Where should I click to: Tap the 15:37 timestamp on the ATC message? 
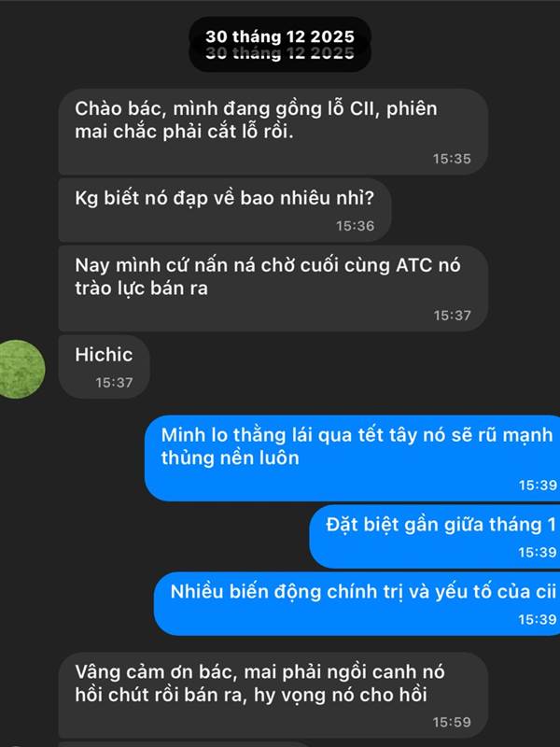pyautogui.click(x=452, y=316)
